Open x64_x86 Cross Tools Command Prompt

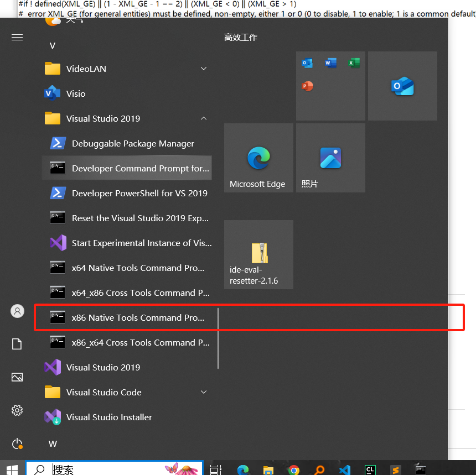click(127, 293)
